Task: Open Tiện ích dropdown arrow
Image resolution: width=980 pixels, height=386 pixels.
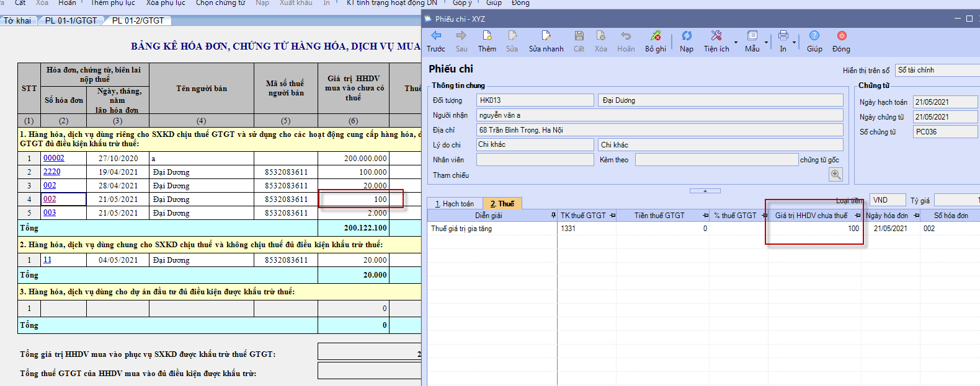Action: (x=736, y=43)
